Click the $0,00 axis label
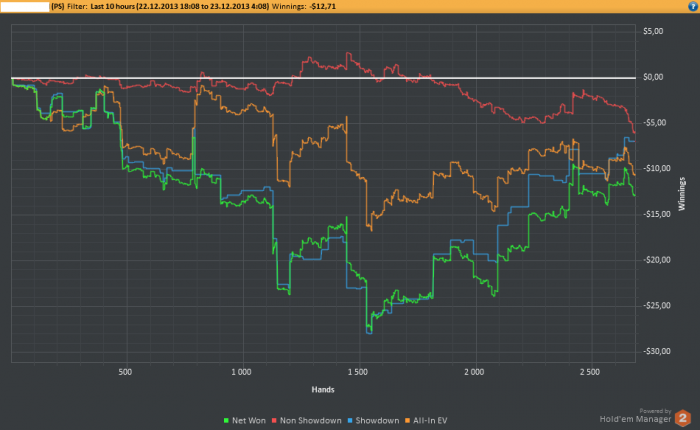The height and width of the screenshot is (430, 700). [653, 77]
